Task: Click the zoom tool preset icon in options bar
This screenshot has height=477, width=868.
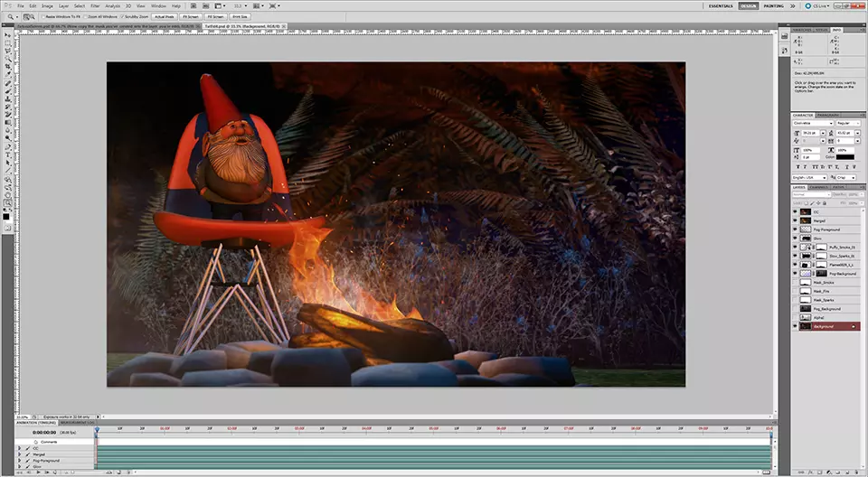Action: 8,16
